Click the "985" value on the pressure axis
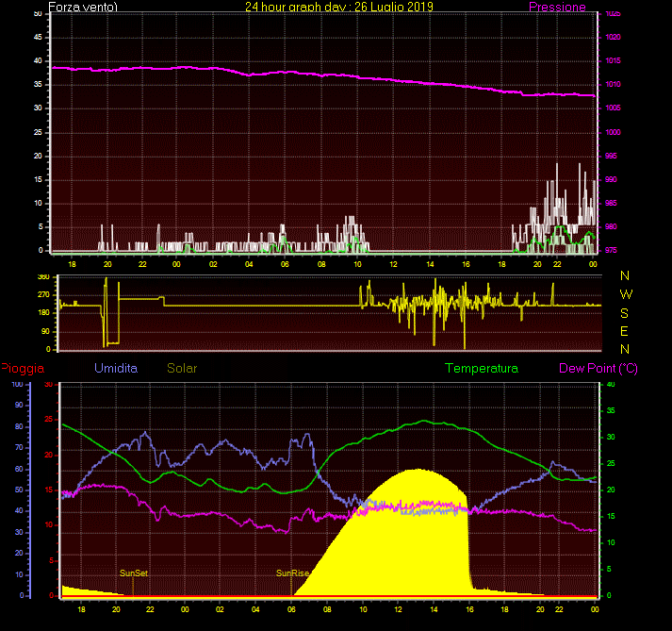Image resolution: width=672 pixels, height=631 pixels. coord(611,203)
